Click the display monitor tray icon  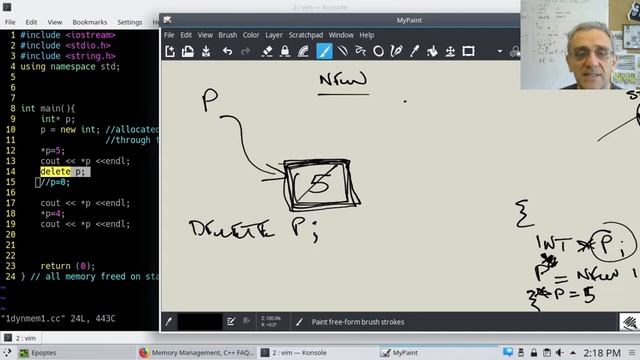coord(508,352)
